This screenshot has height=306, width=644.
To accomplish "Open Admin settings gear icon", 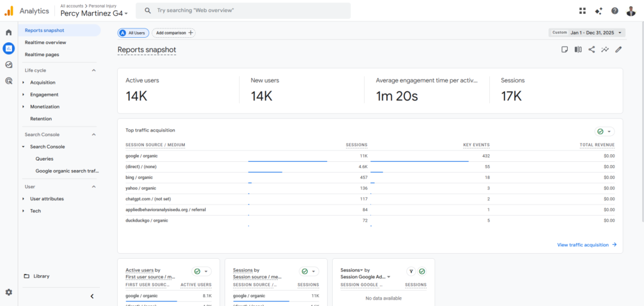I will [x=9, y=292].
